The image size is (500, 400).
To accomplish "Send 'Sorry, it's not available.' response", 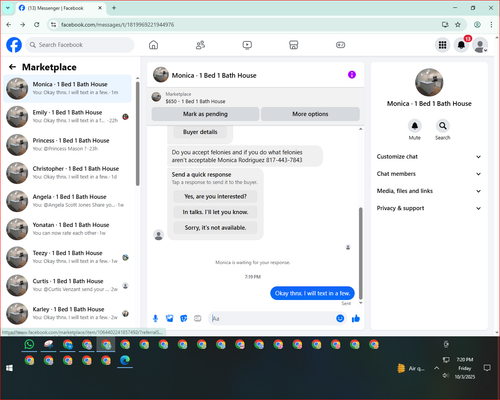I will pyautogui.click(x=215, y=228).
